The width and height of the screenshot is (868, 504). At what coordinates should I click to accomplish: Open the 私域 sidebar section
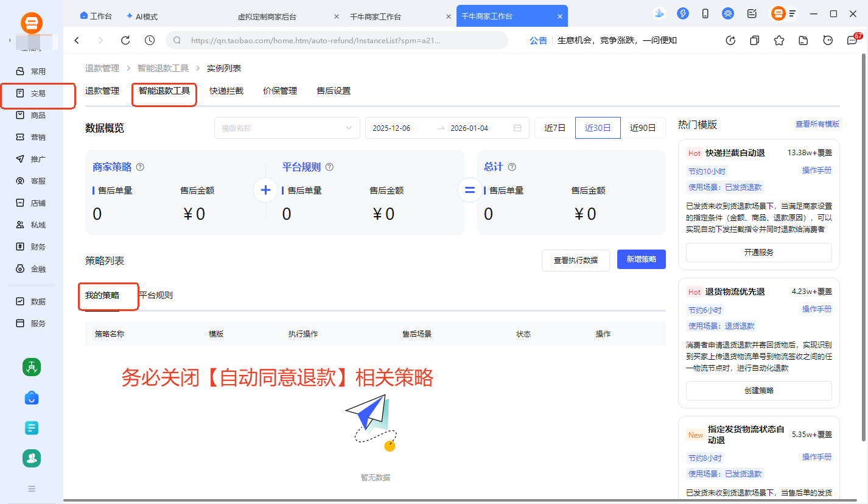click(x=31, y=225)
